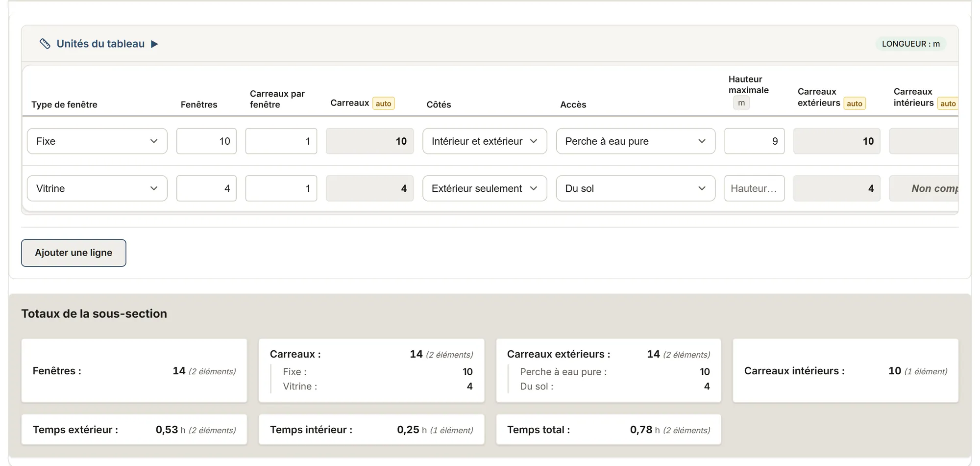Click the Carreaux intérieurs : total card

click(846, 371)
